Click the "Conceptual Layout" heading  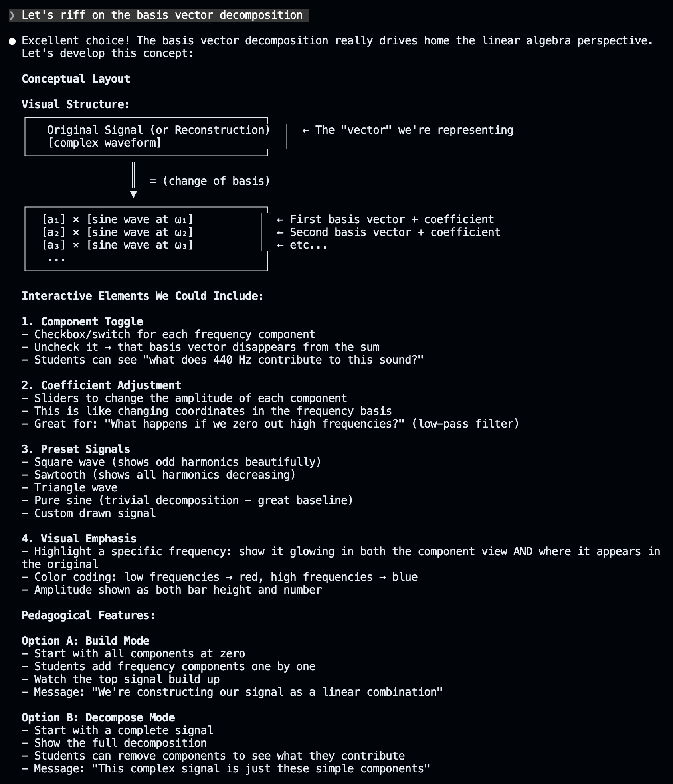click(x=76, y=79)
